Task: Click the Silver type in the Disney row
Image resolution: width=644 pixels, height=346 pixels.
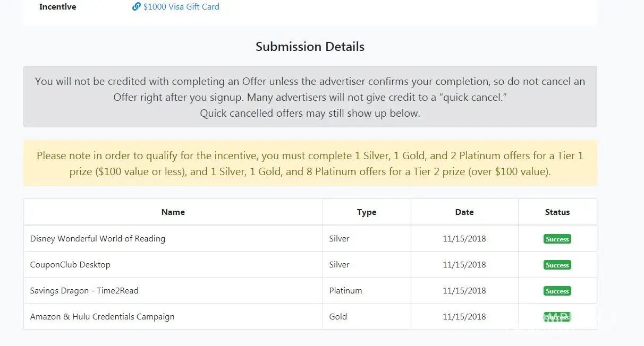Action: pos(340,239)
